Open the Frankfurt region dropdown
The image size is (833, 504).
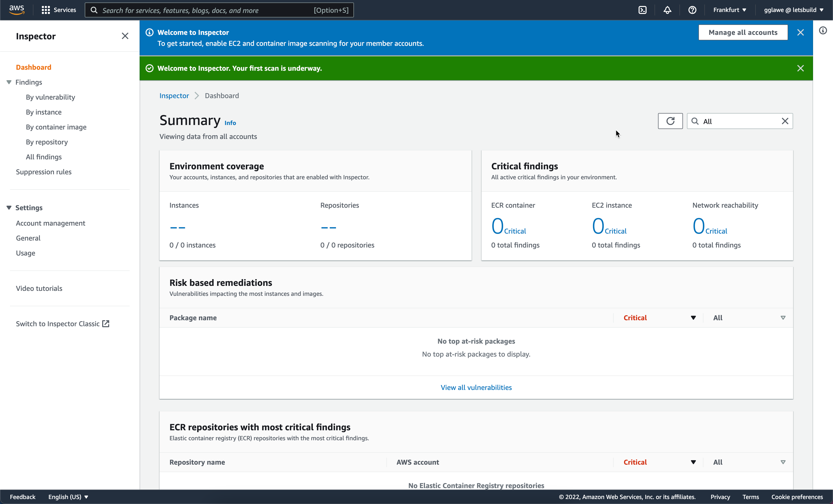[x=730, y=10]
